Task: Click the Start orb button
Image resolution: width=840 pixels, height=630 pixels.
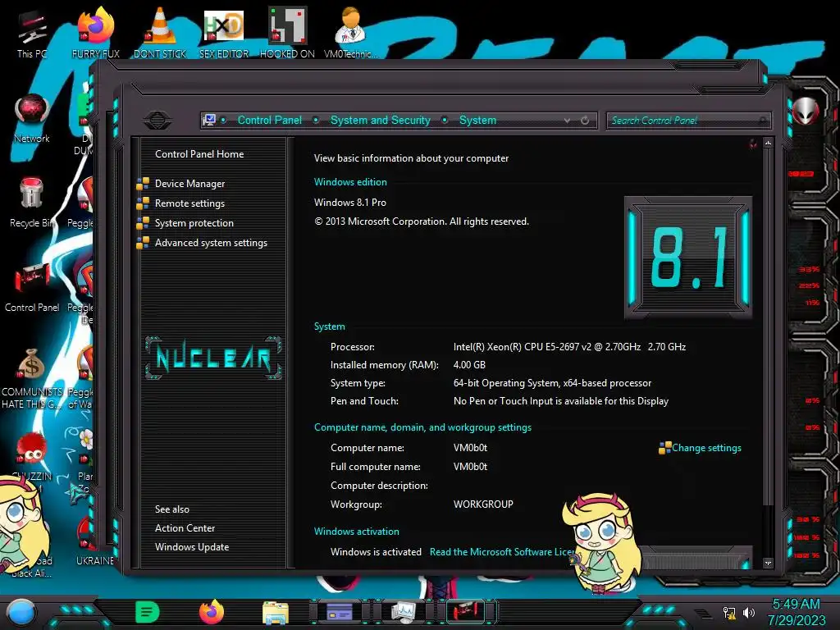Action: tap(21, 613)
